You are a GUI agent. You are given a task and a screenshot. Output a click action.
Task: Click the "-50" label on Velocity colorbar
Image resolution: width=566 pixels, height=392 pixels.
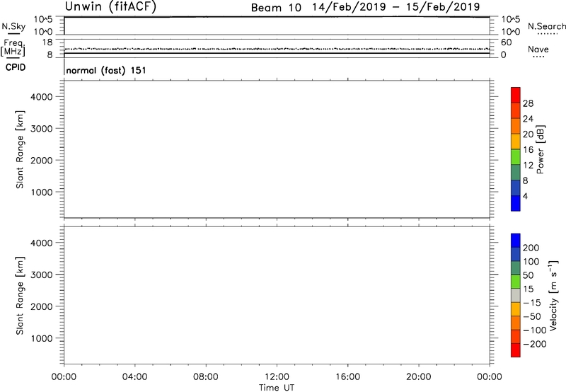pyautogui.click(x=532, y=316)
